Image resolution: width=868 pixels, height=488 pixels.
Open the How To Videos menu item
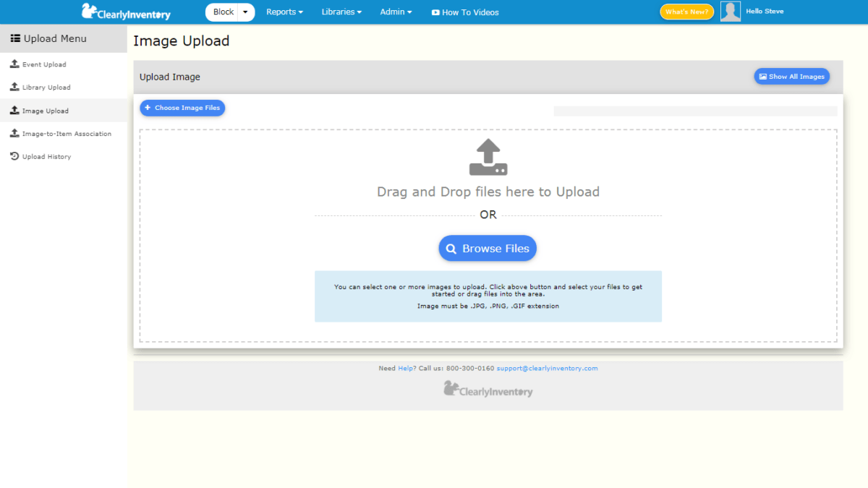[x=465, y=12]
